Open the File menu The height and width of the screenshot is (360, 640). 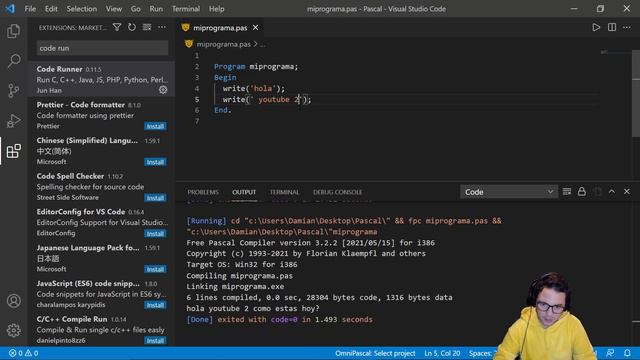tap(30, 9)
